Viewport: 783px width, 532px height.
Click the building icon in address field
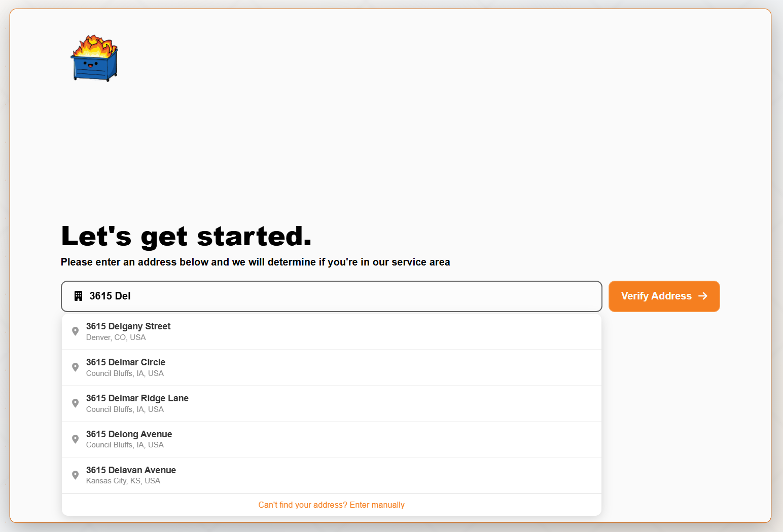tap(78, 296)
